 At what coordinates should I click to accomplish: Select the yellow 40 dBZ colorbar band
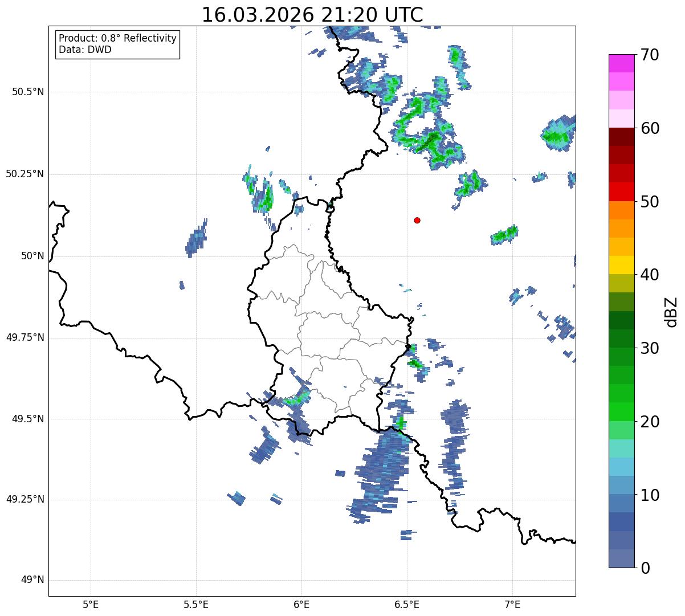622,265
